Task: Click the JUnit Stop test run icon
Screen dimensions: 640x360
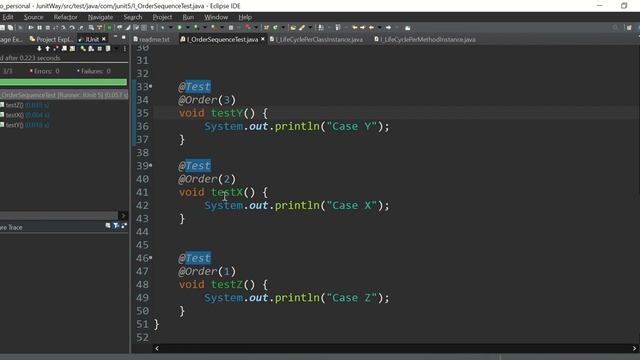Action: [x=100, y=49]
